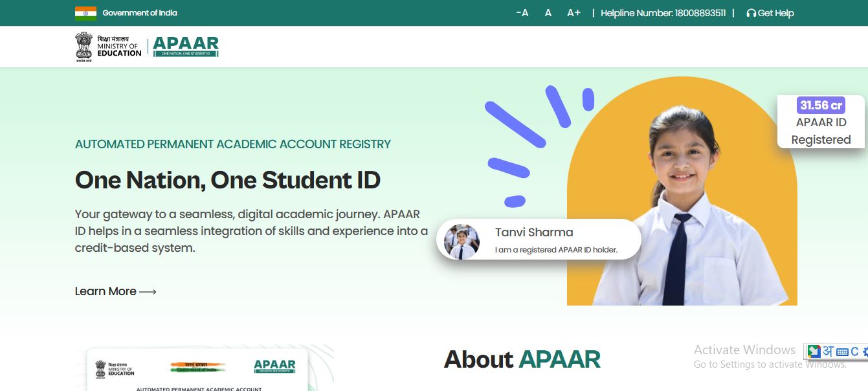Image resolution: width=868 pixels, height=391 pixels.
Task: Click the About APAAR heading
Action: click(522, 359)
